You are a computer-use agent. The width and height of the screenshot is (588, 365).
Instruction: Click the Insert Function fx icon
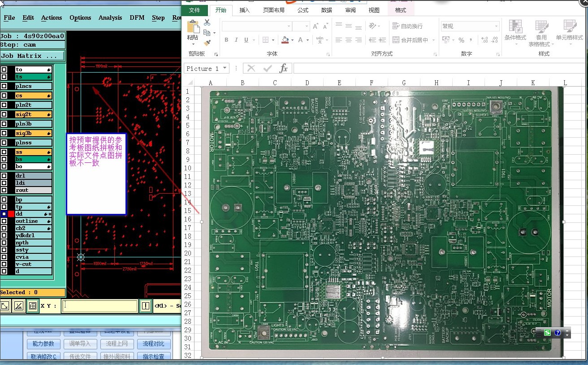(283, 68)
